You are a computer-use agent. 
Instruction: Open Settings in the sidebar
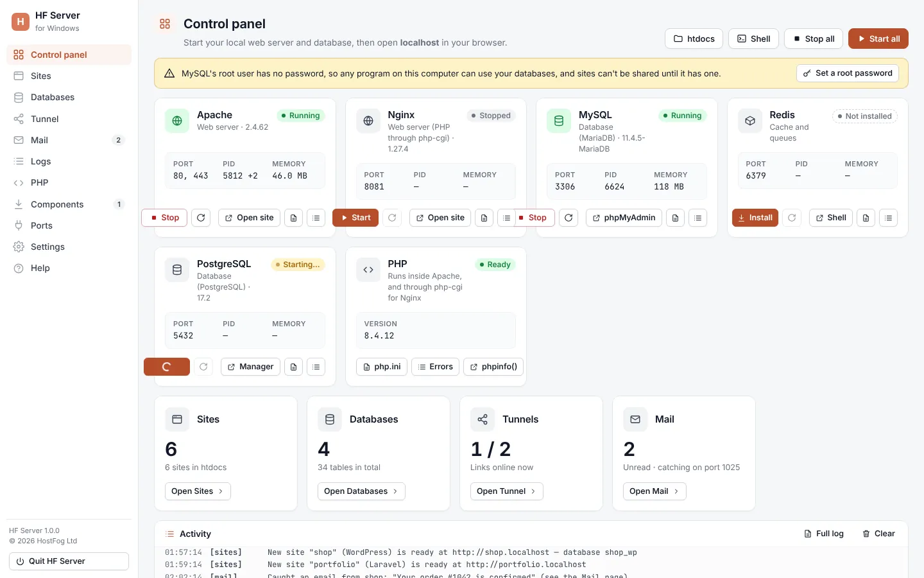coord(69,247)
